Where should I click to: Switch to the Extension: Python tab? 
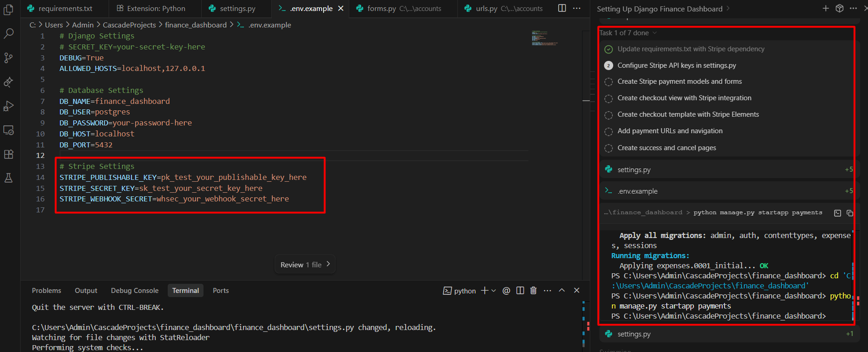[x=155, y=9]
